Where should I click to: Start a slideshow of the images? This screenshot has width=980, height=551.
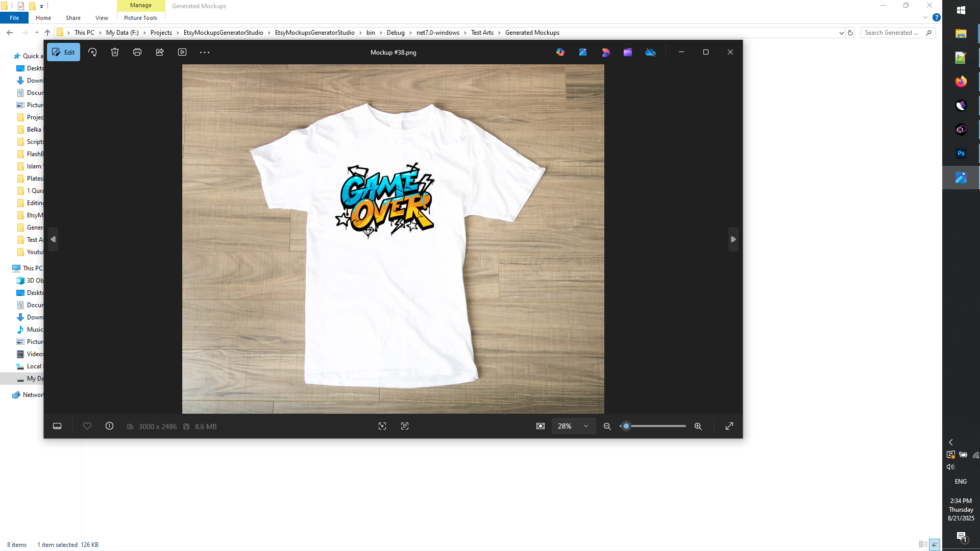[x=182, y=52]
